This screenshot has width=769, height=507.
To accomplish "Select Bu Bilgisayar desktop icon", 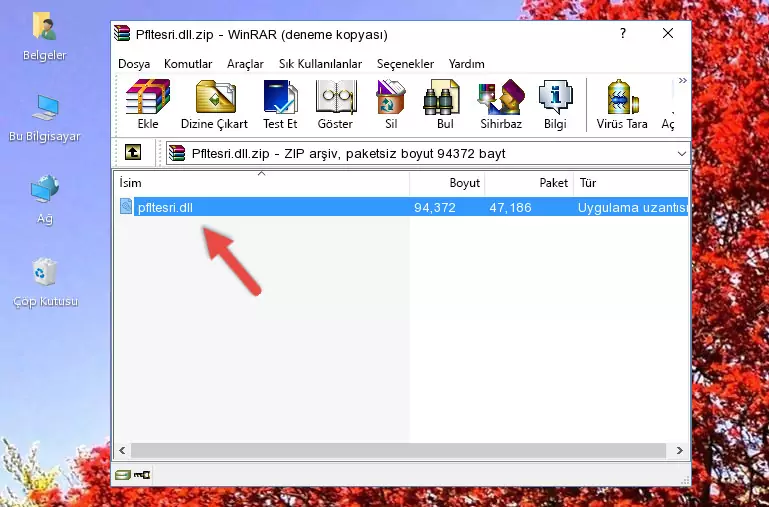I will click(45, 118).
